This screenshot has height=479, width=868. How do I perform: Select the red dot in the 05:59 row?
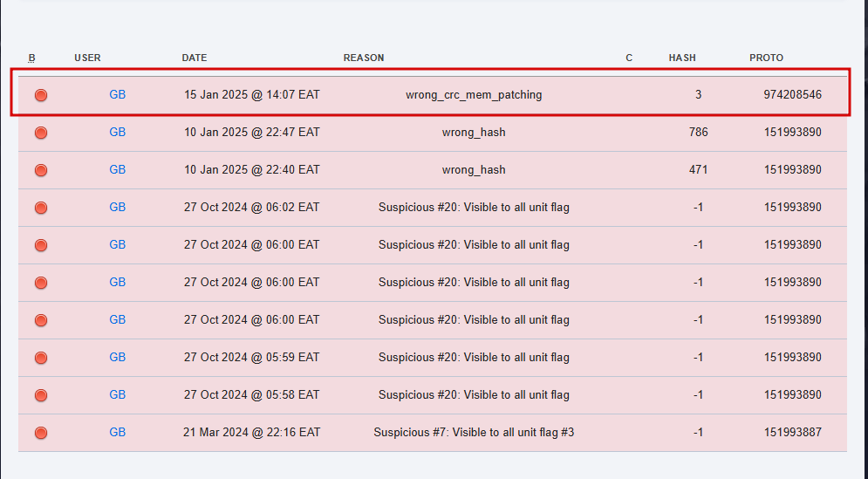click(41, 358)
